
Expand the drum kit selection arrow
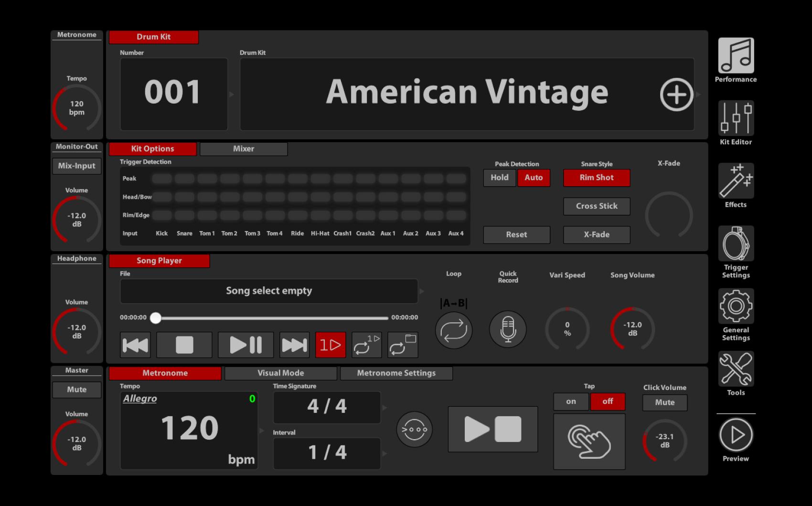coord(698,94)
